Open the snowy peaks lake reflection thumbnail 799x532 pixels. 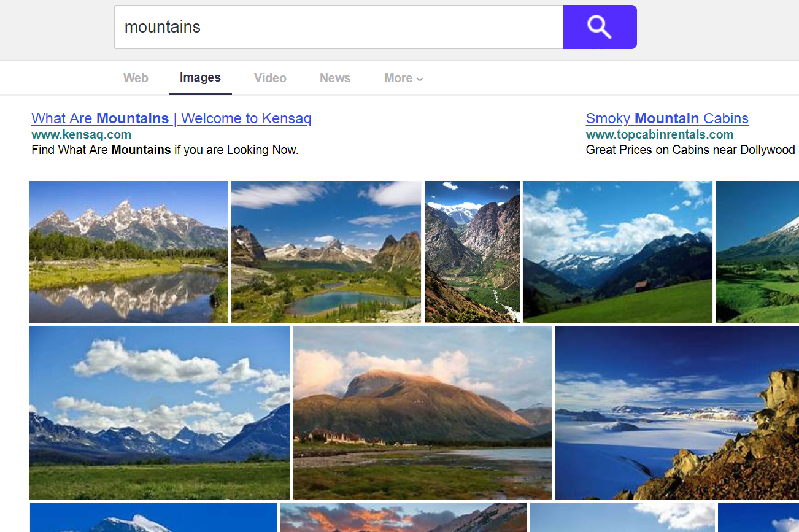point(129,252)
